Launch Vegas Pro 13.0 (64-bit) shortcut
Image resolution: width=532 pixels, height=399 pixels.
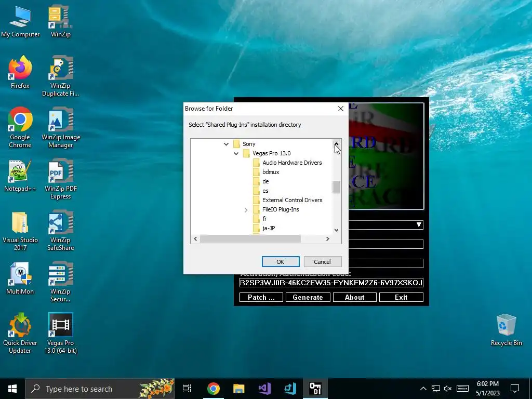(x=60, y=334)
